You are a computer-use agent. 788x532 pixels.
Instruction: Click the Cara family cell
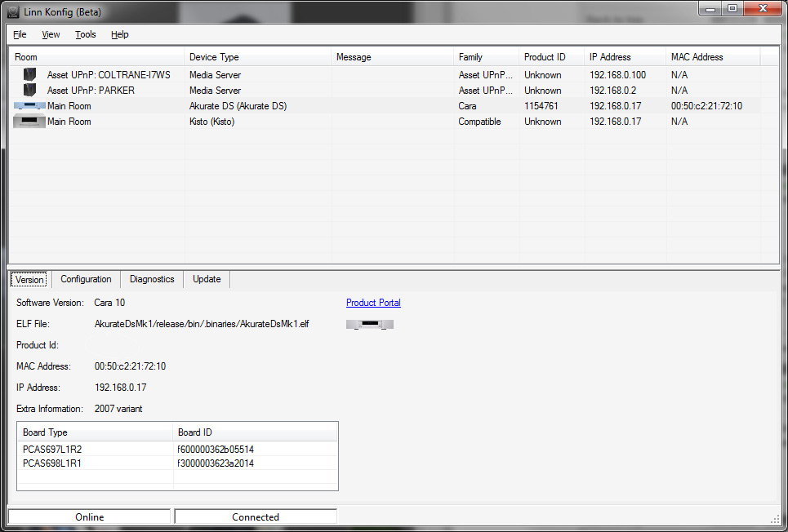point(467,106)
